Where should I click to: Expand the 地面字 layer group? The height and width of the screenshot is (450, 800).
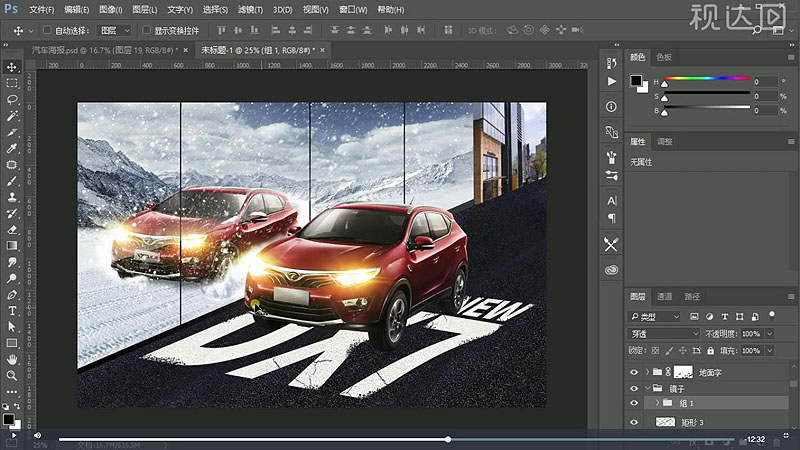coord(647,372)
